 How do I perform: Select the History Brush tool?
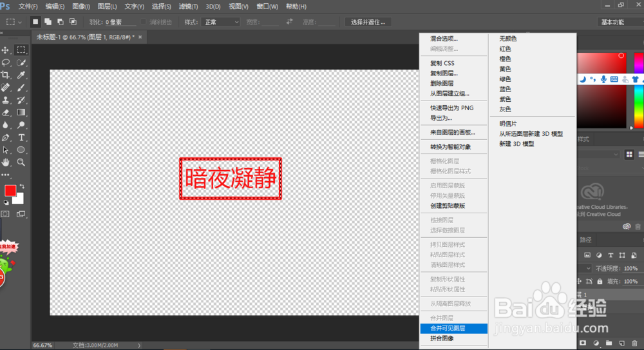click(21, 100)
